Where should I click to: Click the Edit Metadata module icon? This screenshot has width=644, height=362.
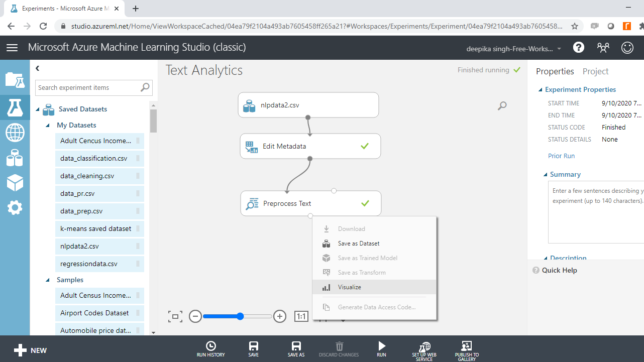coord(251,147)
